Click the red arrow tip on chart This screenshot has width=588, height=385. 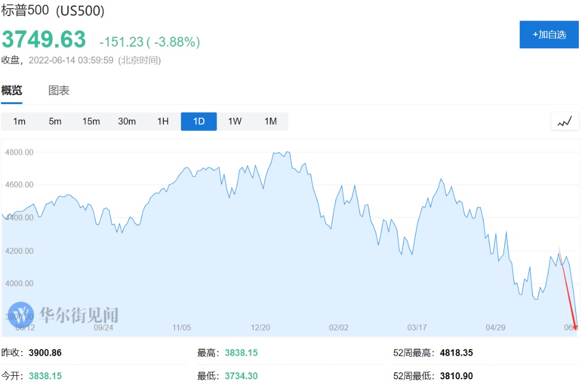575,328
